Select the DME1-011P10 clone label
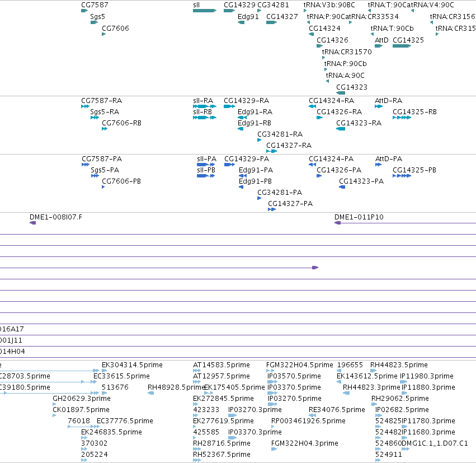 tap(359, 218)
